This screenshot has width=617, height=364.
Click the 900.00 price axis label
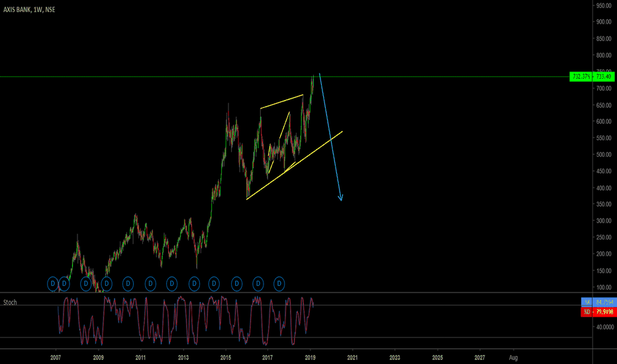coord(604,22)
